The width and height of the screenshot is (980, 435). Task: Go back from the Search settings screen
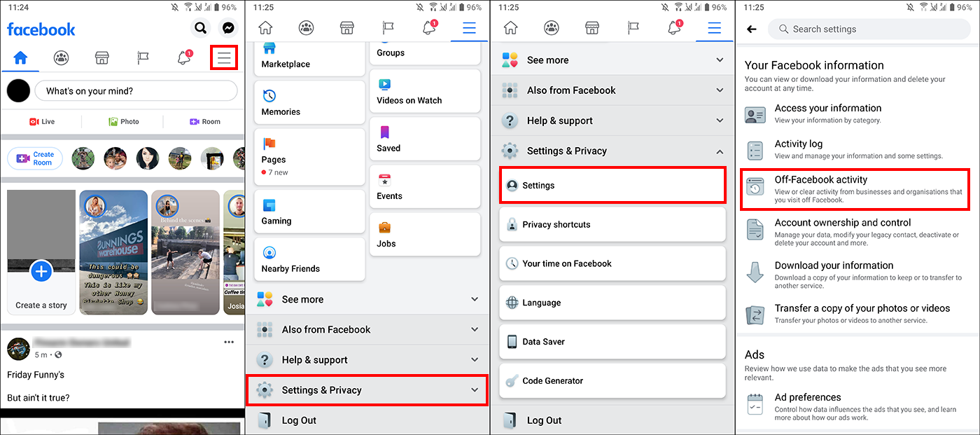click(752, 29)
